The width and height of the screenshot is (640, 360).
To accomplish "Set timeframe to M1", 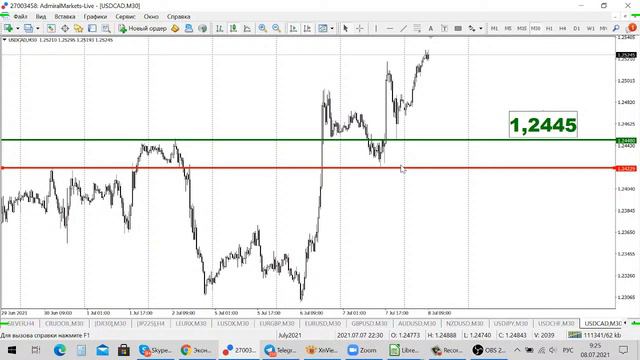I will [x=494, y=28].
